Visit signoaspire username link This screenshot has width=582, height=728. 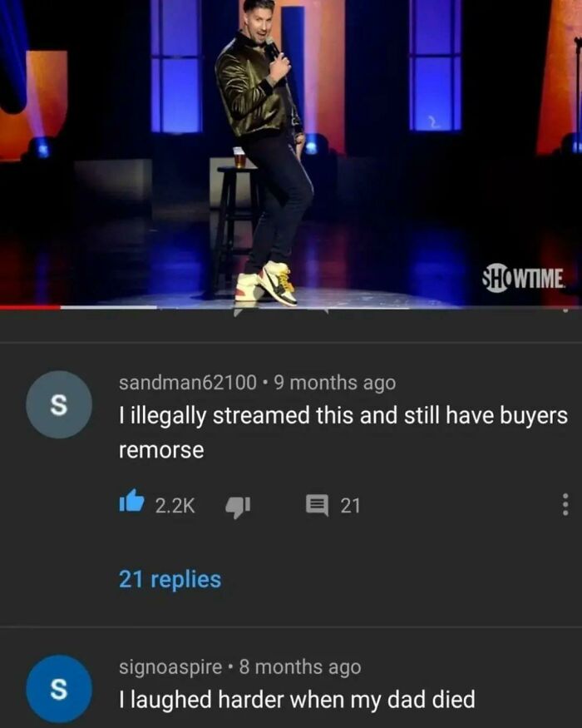(170, 667)
